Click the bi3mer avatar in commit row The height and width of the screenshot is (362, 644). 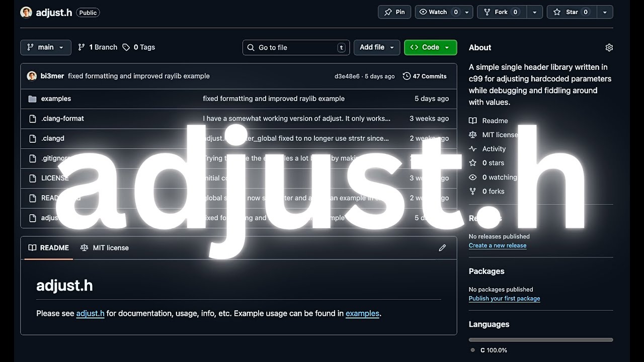[x=32, y=76]
